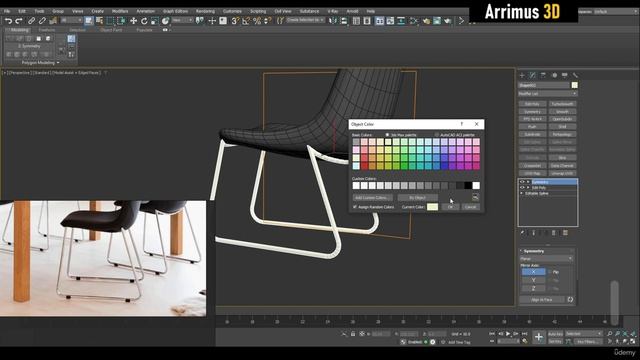Activate the Select and Rotate tool
The height and width of the screenshot is (360, 640).
pyautogui.click(x=144, y=21)
